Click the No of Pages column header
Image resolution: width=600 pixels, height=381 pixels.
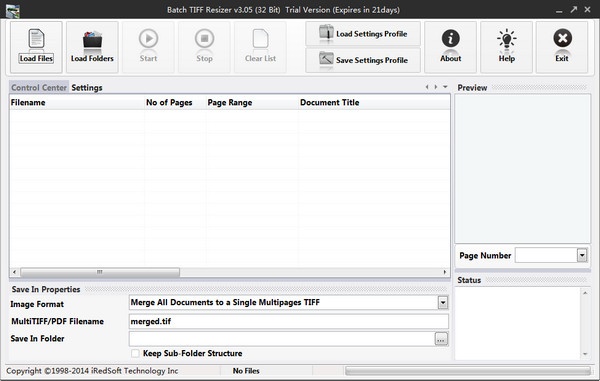tap(175, 103)
